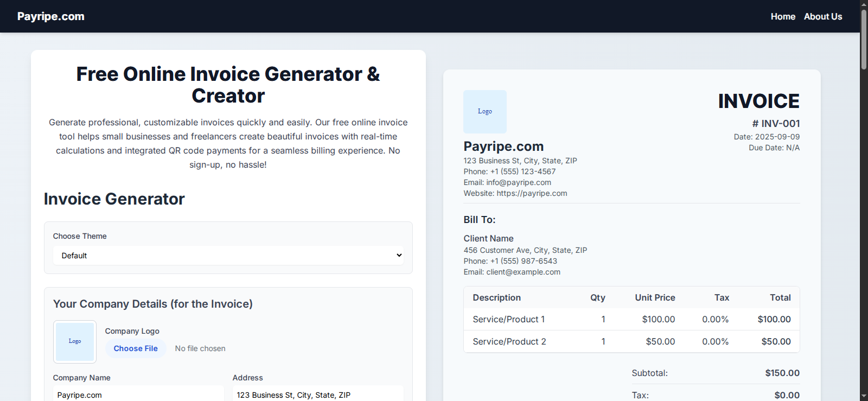This screenshot has width=868, height=401.
Task: Click the logo image in invoice preview
Action: tap(485, 112)
